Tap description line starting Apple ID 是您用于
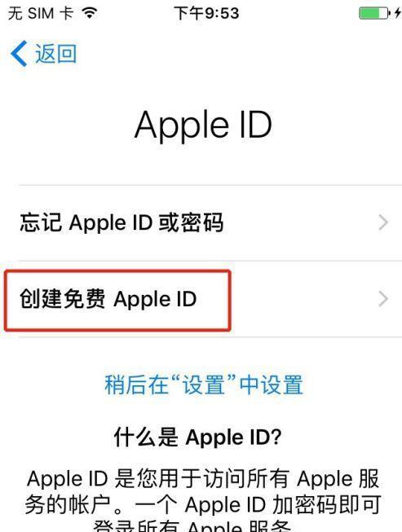The width and height of the screenshot is (402, 532). (203, 479)
